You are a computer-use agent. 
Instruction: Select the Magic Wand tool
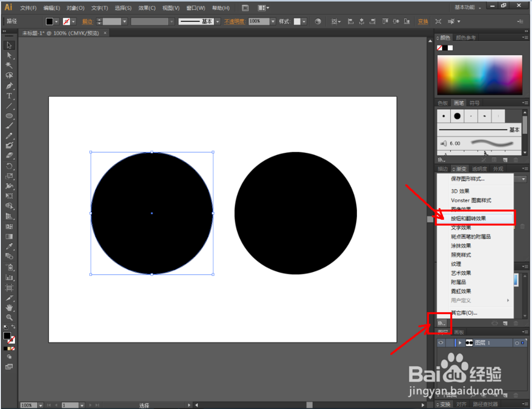(9, 65)
